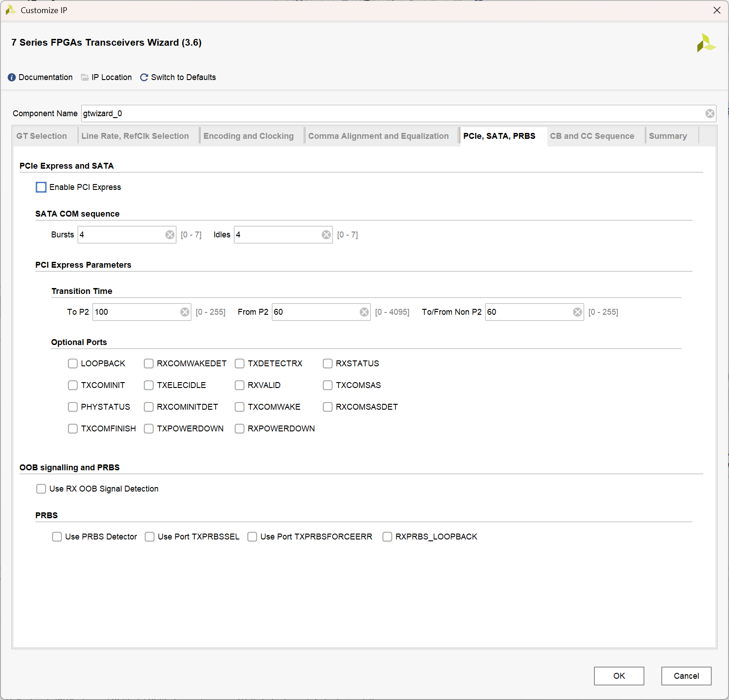Check the RXCOMSASDET port
Viewport: 729px width, 700px height.
[328, 407]
